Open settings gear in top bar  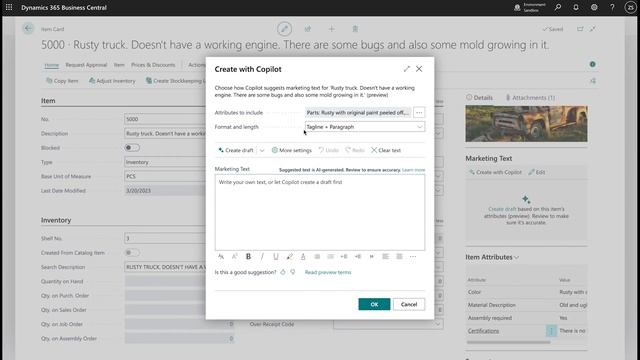(x=594, y=7)
